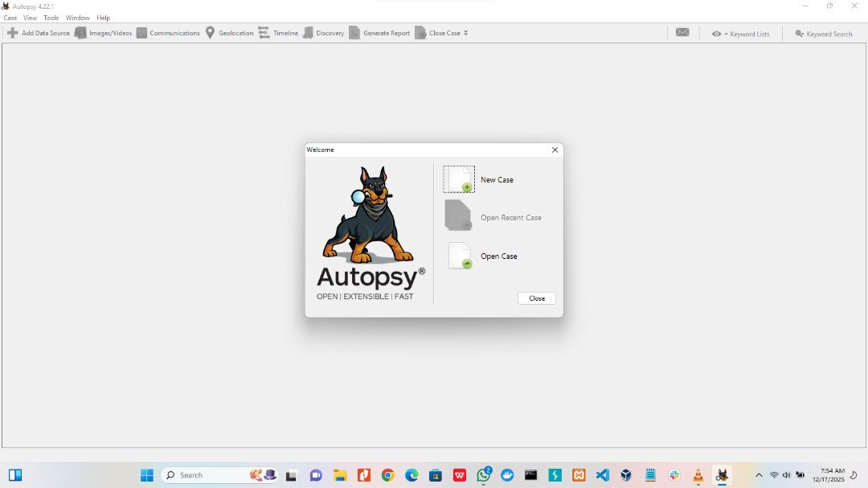Click the Autopsy dog icon in taskbar

(722, 475)
